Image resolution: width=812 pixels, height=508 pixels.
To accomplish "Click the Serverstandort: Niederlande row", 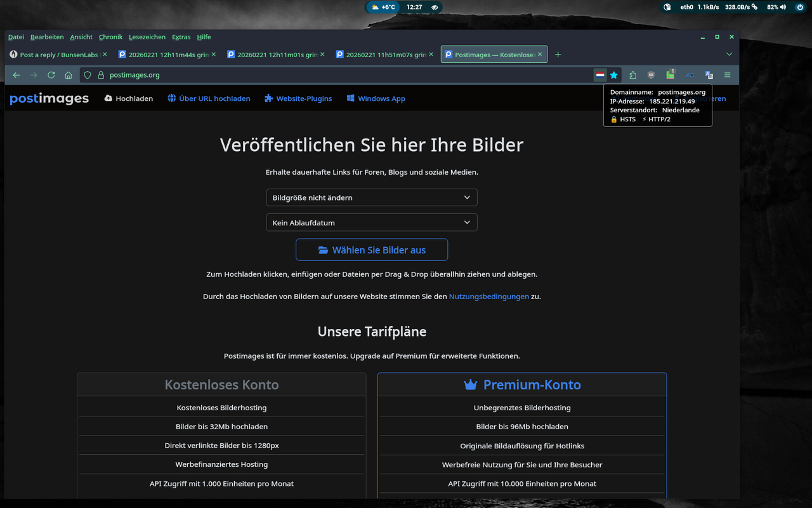I will pyautogui.click(x=655, y=110).
